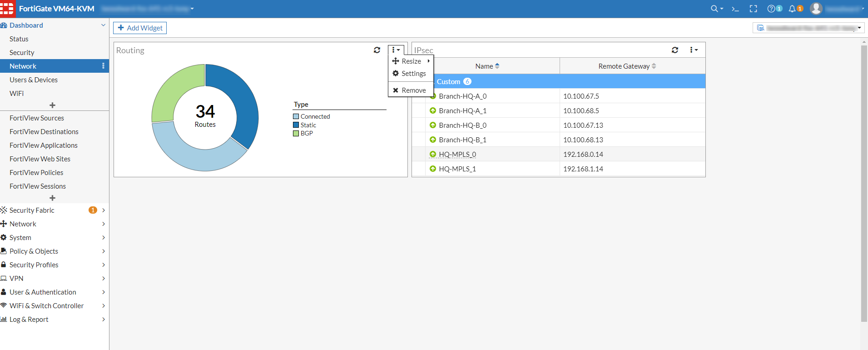Image resolution: width=868 pixels, height=350 pixels.
Task: Open Settings from the widget menu
Action: coord(411,73)
